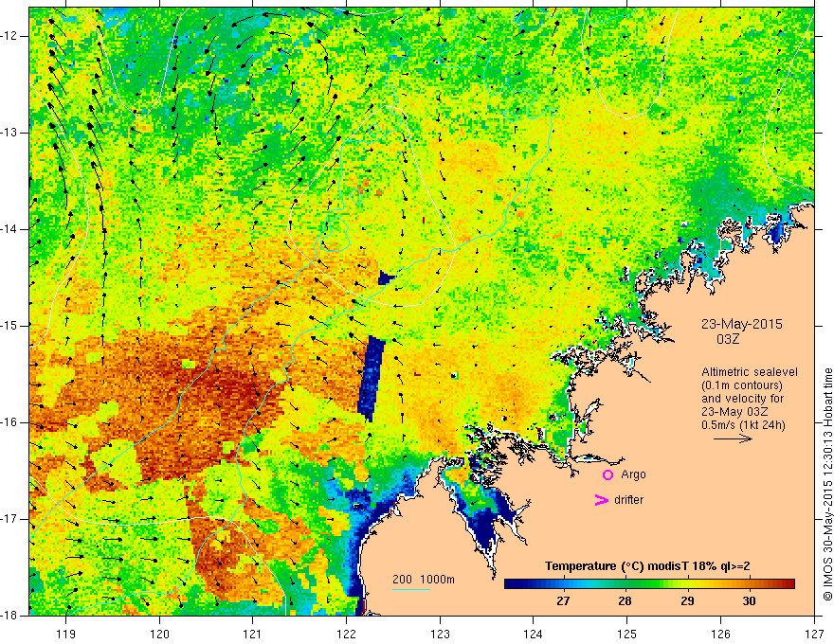834x644 pixels.
Task: Click the magenta drifter arrowhead symbol
Action: point(601,500)
